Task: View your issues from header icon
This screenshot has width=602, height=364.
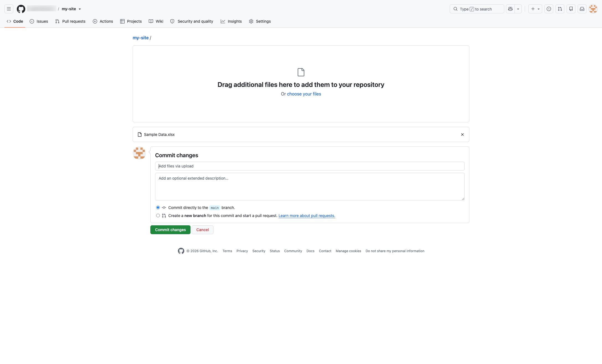Action: point(549,9)
